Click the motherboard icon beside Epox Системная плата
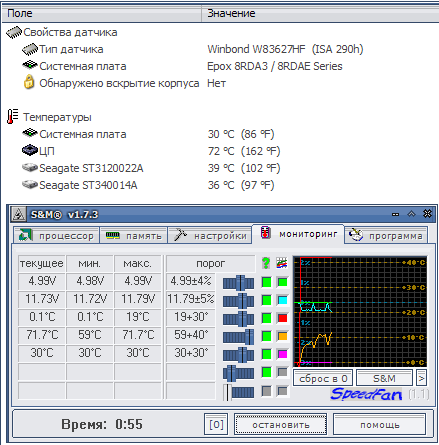 pos(30,65)
